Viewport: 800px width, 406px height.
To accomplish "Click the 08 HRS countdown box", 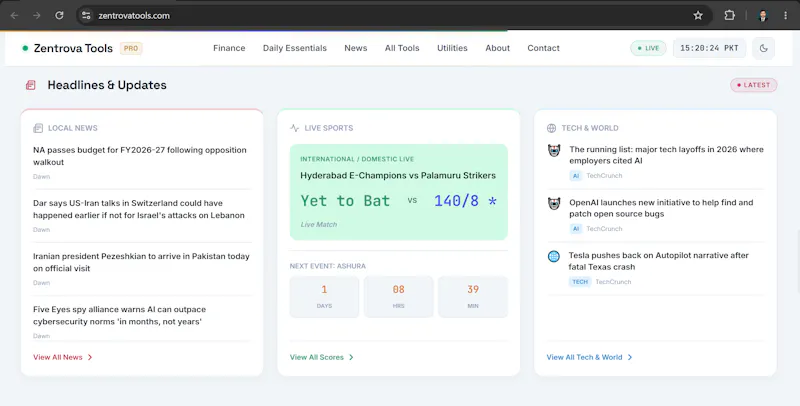I will [x=398, y=297].
